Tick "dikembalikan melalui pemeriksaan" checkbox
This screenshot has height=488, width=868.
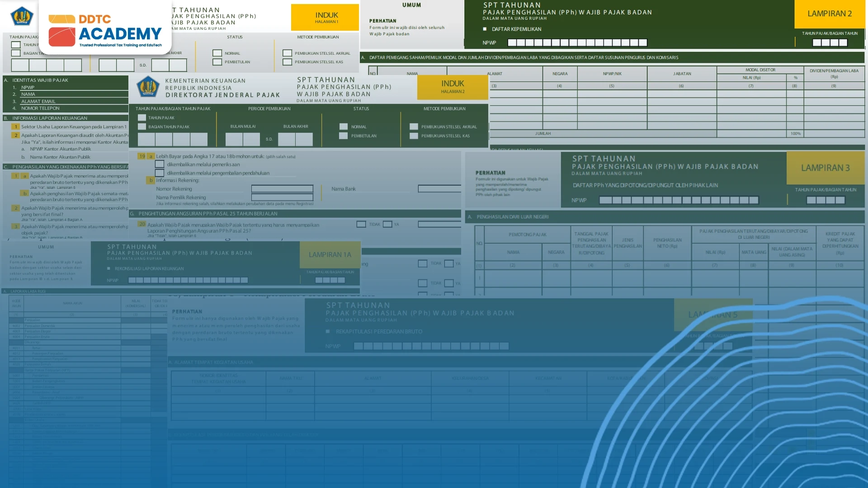(160, 164)
